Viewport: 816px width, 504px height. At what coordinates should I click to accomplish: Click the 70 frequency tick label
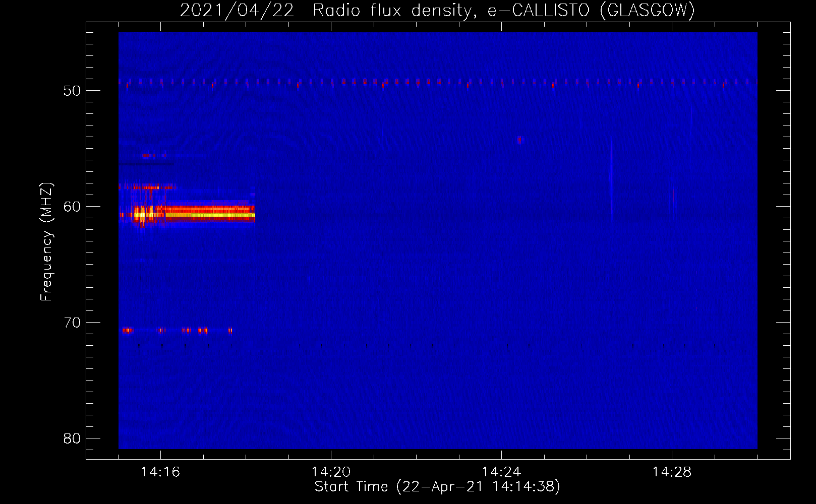tap(72, 323)
